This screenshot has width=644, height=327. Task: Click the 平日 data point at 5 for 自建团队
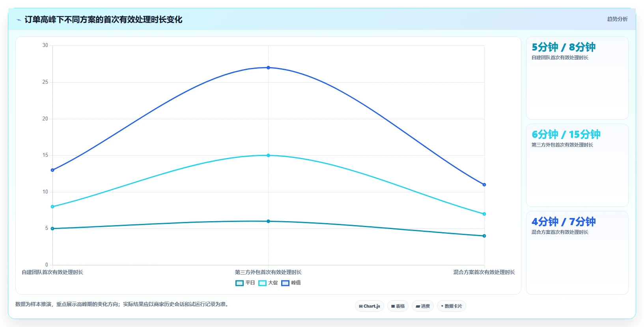(x=52, y=229)
